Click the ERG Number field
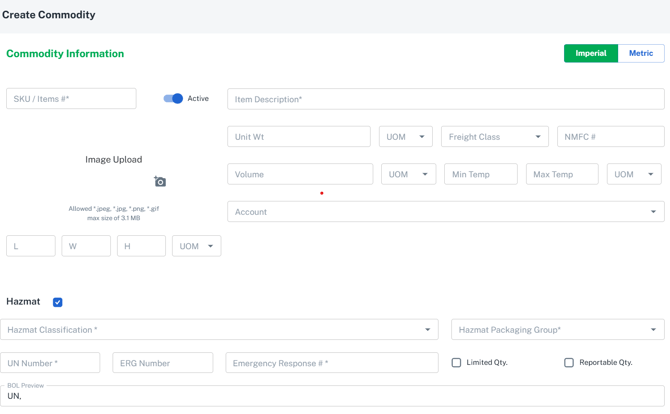 [x=162, y=363]
